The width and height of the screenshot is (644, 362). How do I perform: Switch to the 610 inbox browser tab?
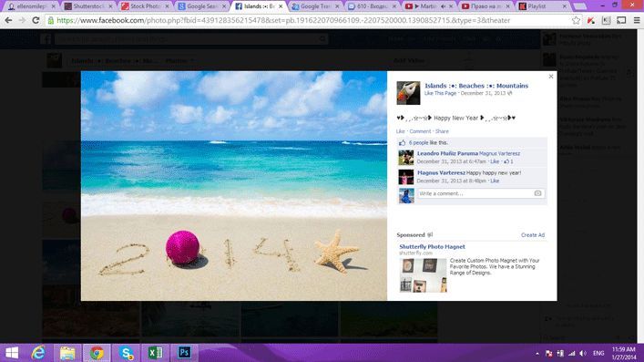pyautogui.click(x=372, y=6)
